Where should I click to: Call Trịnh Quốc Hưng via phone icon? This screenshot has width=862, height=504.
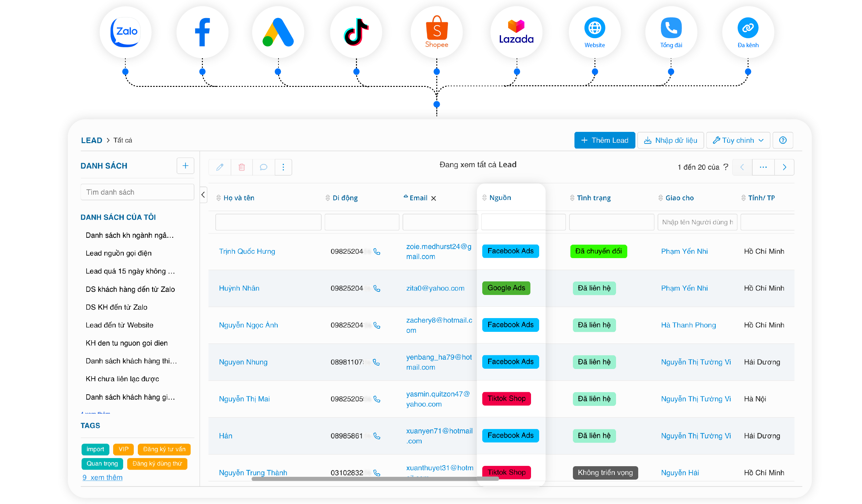tap(377, 251)
